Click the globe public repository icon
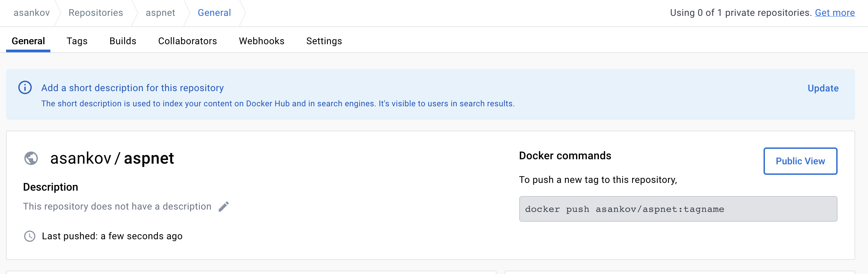Image resolution: width=868 pixels, height=274 pixels. click(x=31, y=158)
